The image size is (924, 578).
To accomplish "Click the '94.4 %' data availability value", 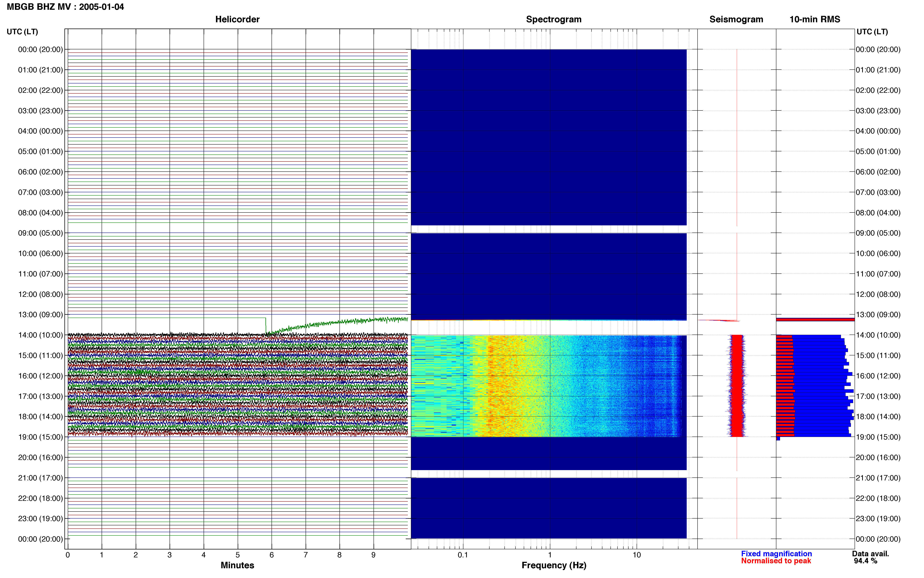I will tap(865, 561).
